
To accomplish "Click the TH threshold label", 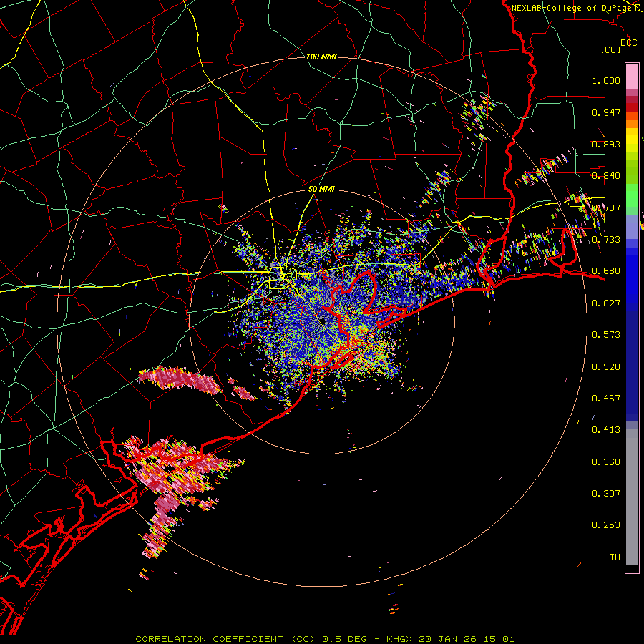I will tap(615, 557).
